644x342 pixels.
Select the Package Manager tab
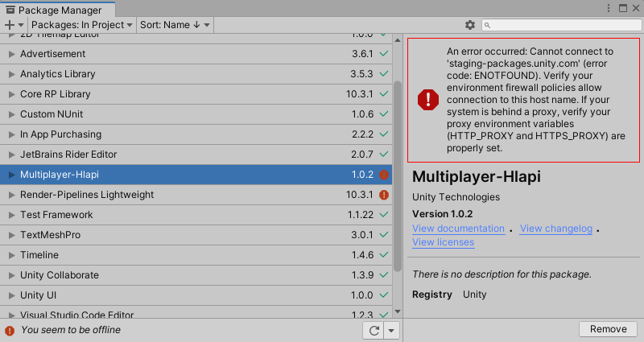[x=57, y=10]
